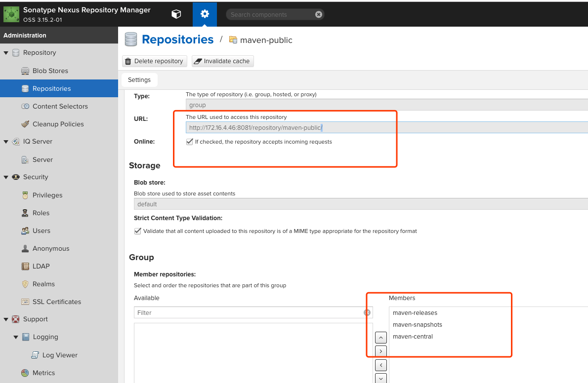Click the Roles icon

pos(25,213)
